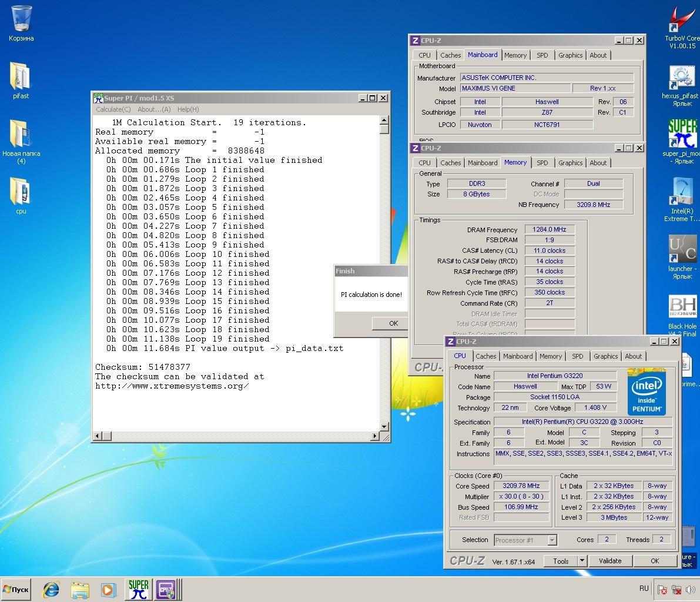Viewport: 700px width, 602px height.
Task: Open Caches tab in Mainboard CPU-Z window
Action: point(450,55)
